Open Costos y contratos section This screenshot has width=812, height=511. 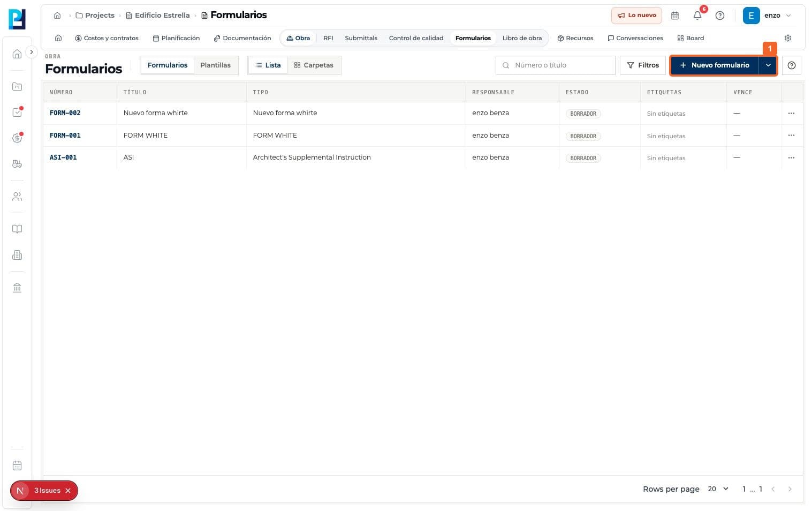click(x=107, y=38)
